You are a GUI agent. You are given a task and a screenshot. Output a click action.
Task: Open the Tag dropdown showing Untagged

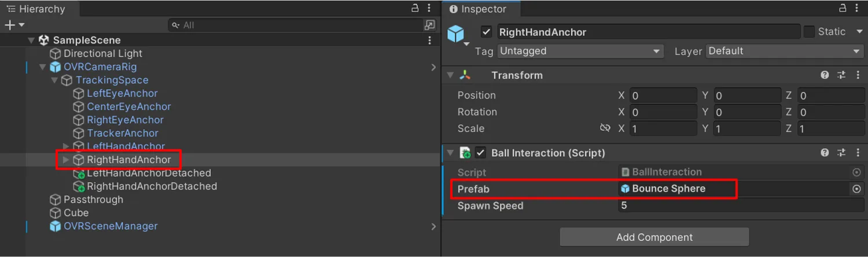click(x=580, y=51)
